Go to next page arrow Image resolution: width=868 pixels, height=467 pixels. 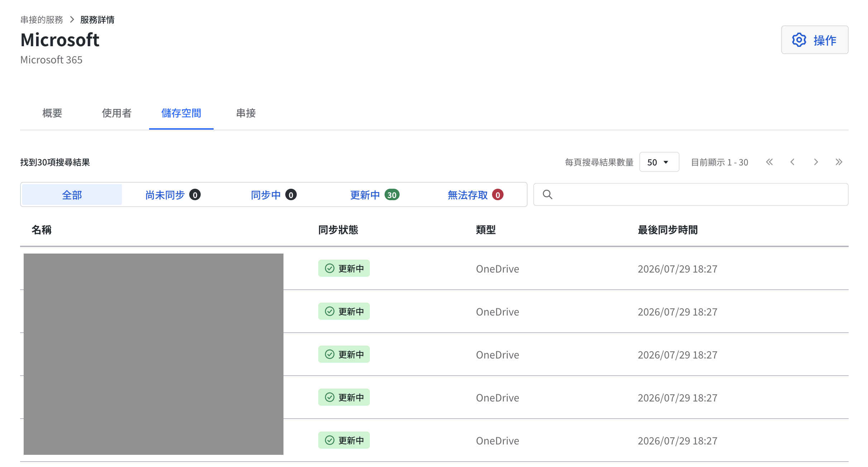coord(816,162)
